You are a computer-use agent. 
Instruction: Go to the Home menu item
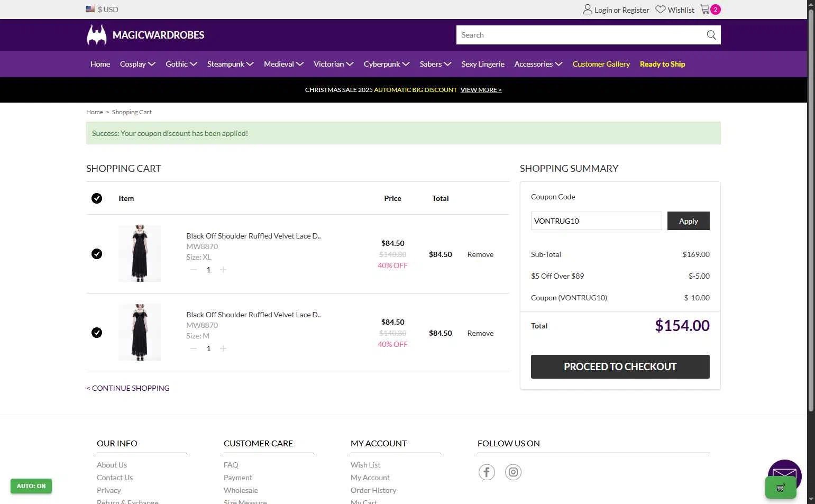coord(100,64)
